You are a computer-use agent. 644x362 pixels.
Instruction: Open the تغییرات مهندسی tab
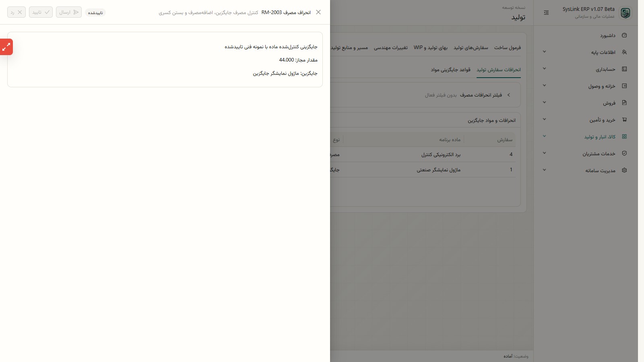391,47
